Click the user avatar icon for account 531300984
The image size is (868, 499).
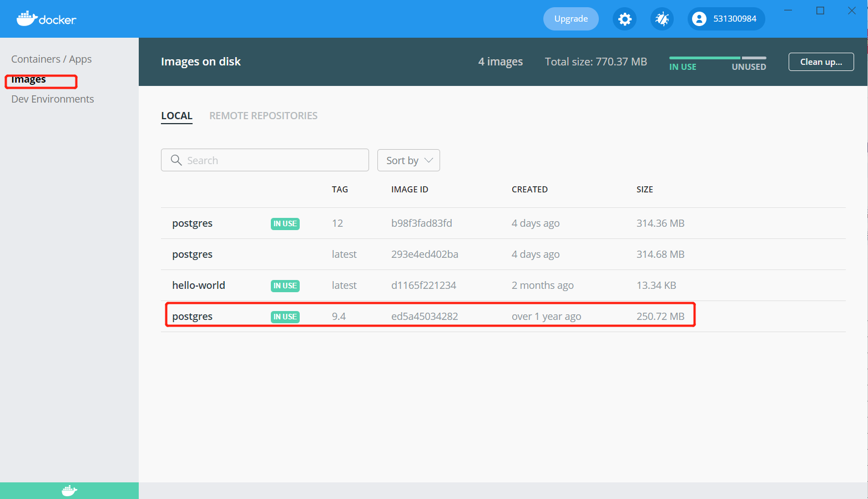(x=699, y=19)
